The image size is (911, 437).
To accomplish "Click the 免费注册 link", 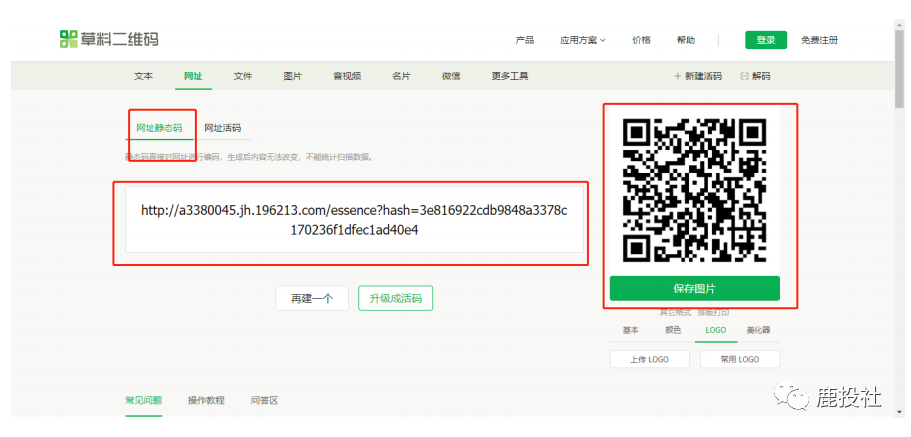I will tap(819, 40).
